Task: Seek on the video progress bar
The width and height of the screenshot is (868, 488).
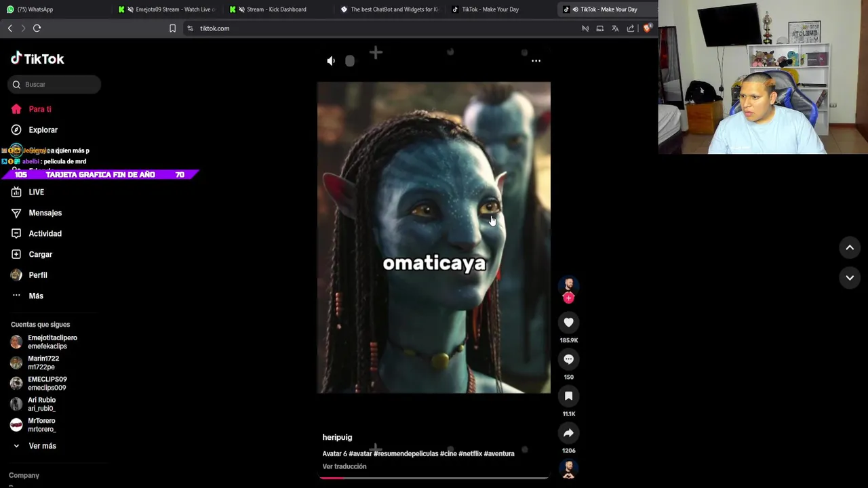Action: tap(434, 478)
